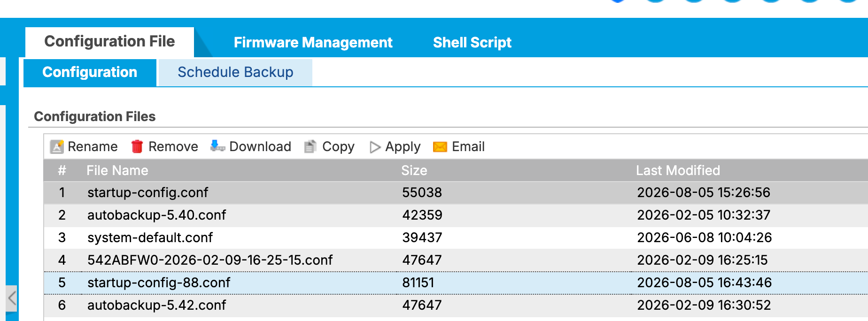Click the Download arrow icon
Image resolution: width=868 pixels, height=321 pixels.
click(x=217, y=146)
